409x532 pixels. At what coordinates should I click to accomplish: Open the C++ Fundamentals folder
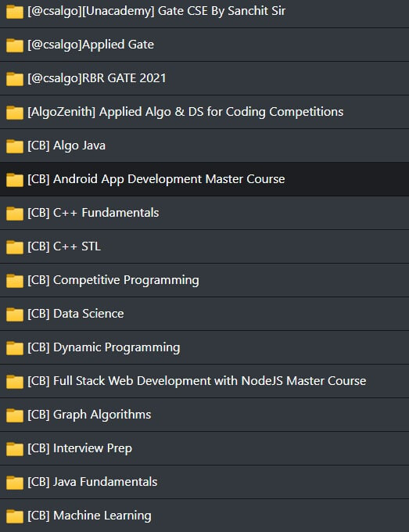pyautogui.click(x=205, y=213)
